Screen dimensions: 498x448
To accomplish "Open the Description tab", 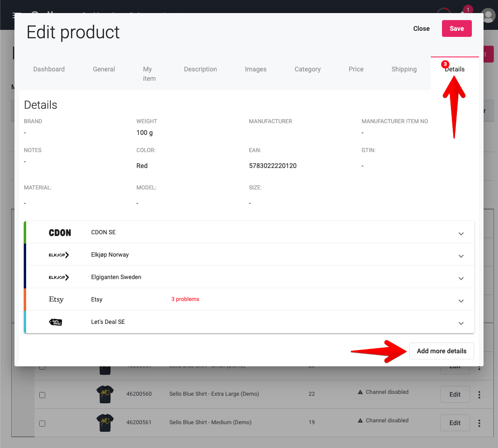I will click(x=200, y=69).
